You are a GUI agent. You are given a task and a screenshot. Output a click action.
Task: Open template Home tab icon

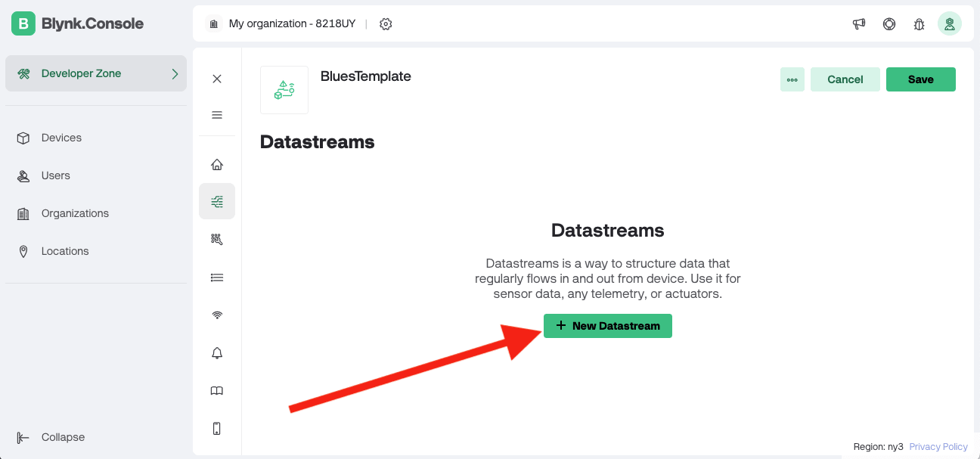coord(217,165)
